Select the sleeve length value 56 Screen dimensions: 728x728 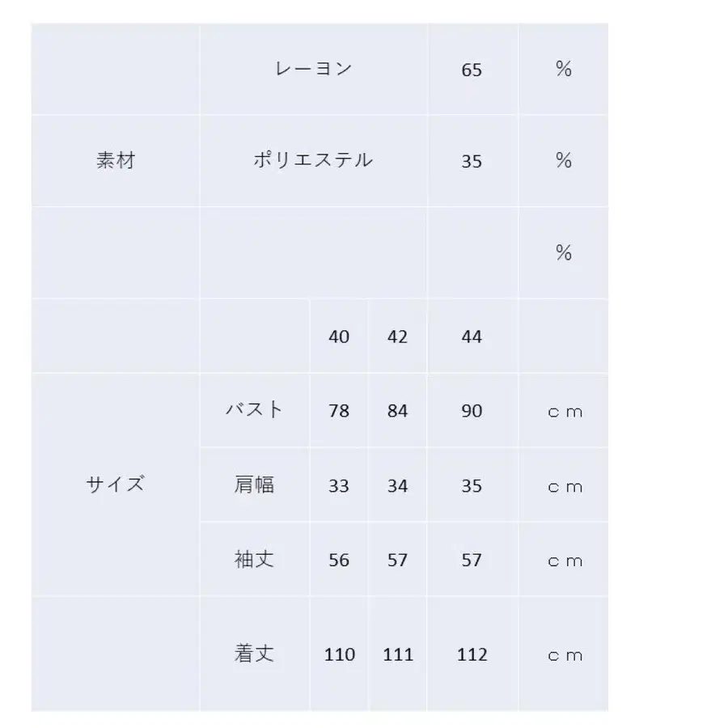tap(339, 561)
